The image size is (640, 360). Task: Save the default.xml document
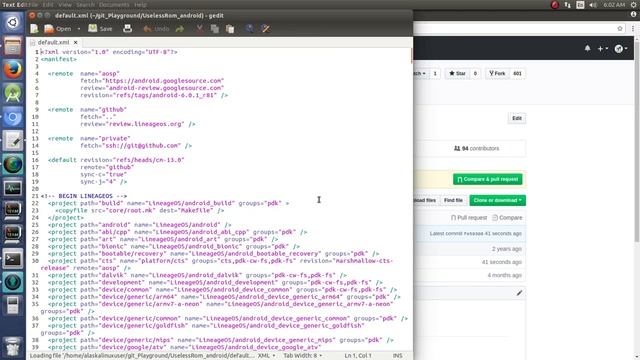tap(100, 29)
